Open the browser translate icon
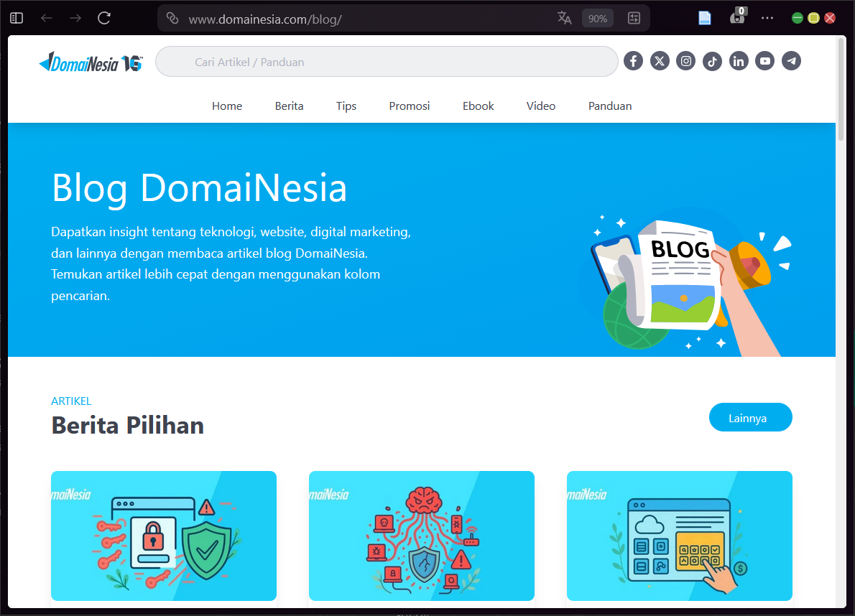The image size is (855, 616). pyautogui.click(x=565, y=18)
